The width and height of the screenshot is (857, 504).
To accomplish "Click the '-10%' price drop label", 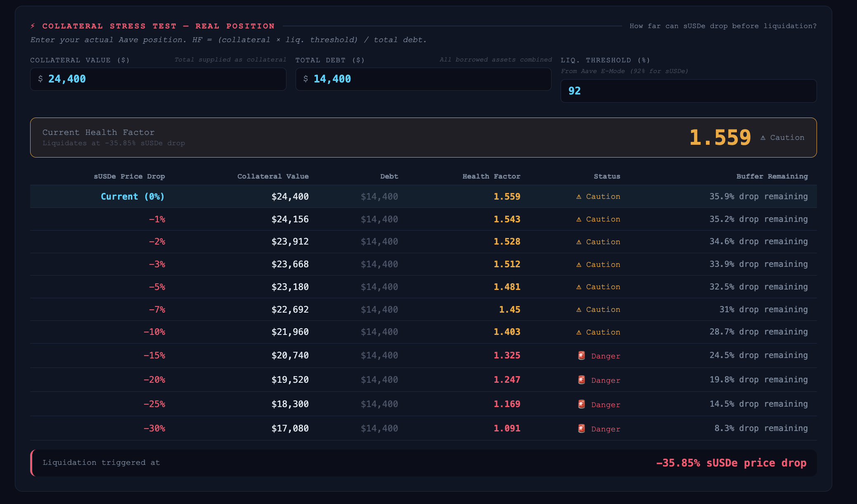I will tap(154, 332).
